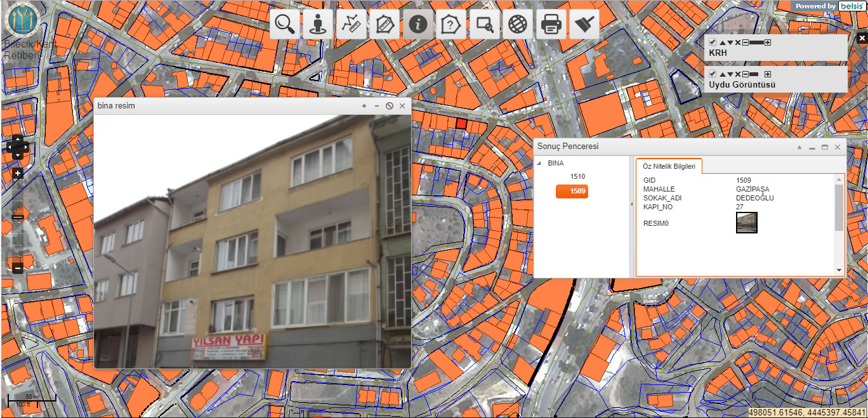Move the KRH layer up
The image size is (868, 418).
tap(722, 42)
